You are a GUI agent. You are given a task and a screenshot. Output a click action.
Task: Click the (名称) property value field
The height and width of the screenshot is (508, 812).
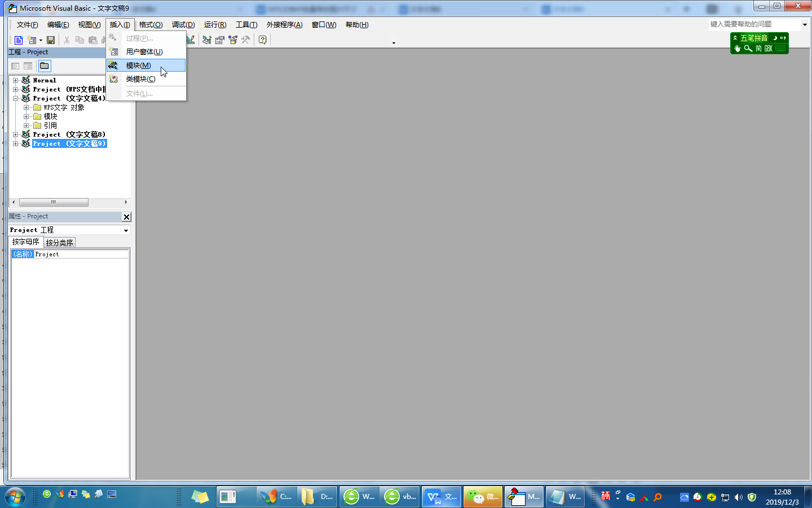(x=81, y=255)
